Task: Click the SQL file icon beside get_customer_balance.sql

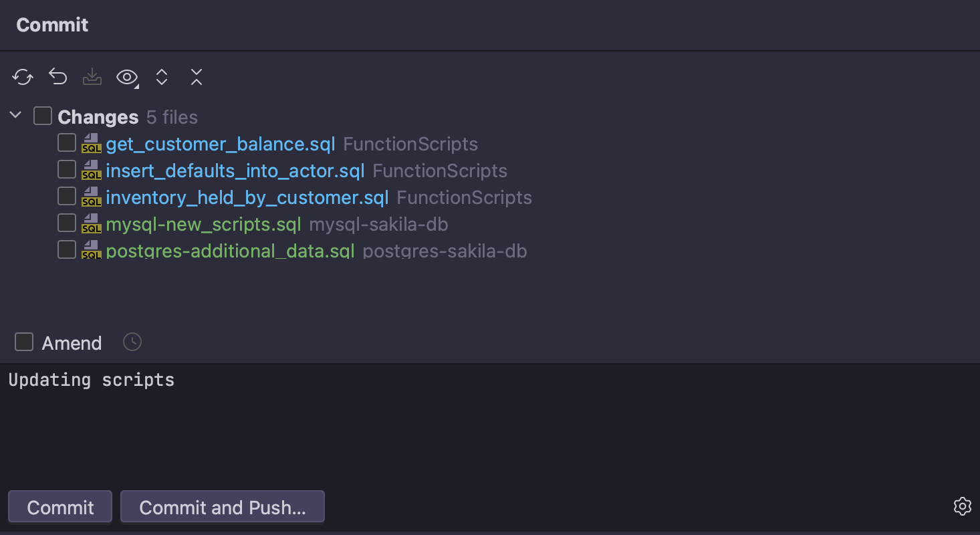Action: [x=91, y=143]
